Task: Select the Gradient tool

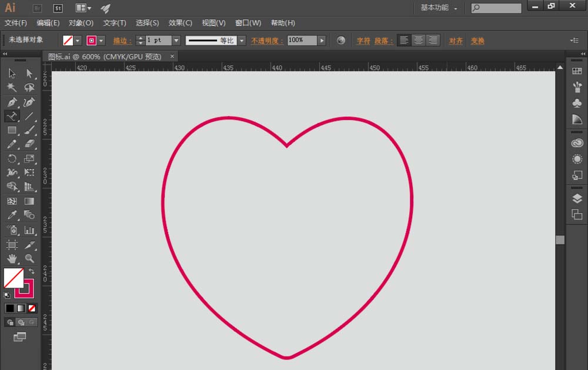Action: point(29,201)
